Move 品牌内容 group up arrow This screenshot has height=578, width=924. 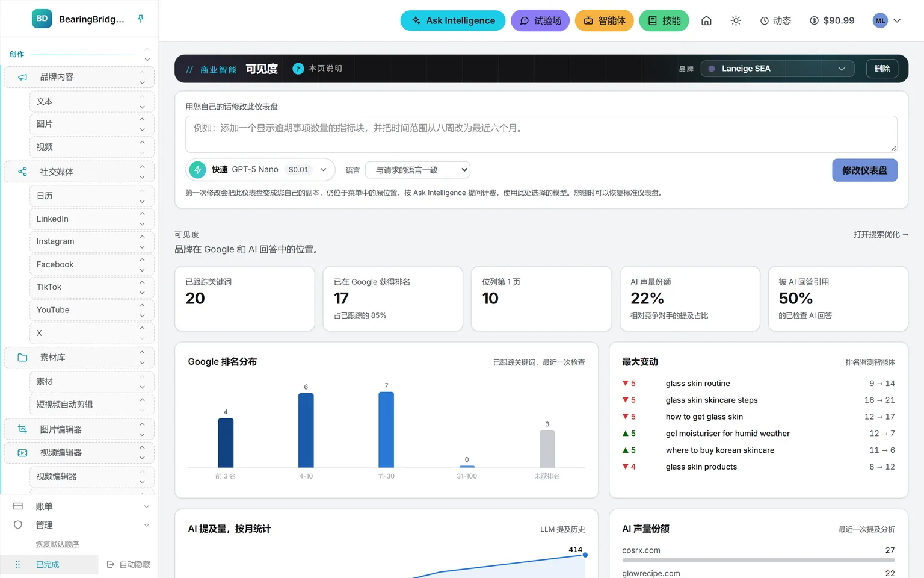pos(142,72)
